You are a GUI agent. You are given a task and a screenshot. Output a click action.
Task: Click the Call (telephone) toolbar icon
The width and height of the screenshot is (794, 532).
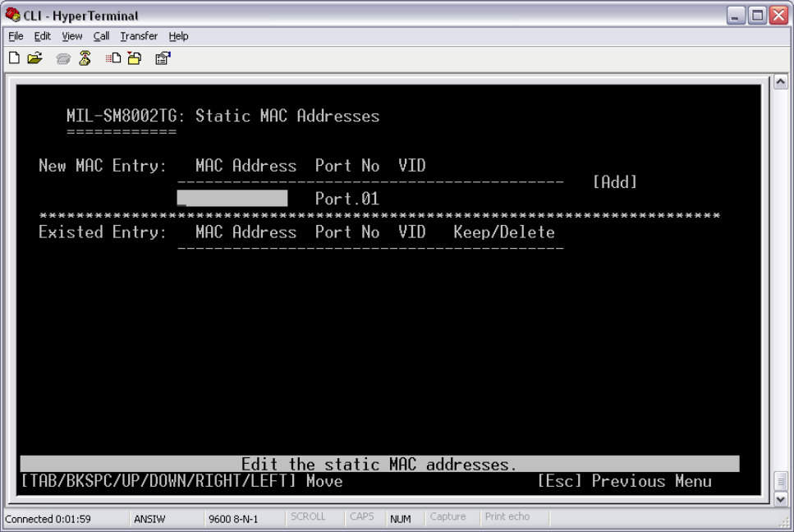pos(63,59)
